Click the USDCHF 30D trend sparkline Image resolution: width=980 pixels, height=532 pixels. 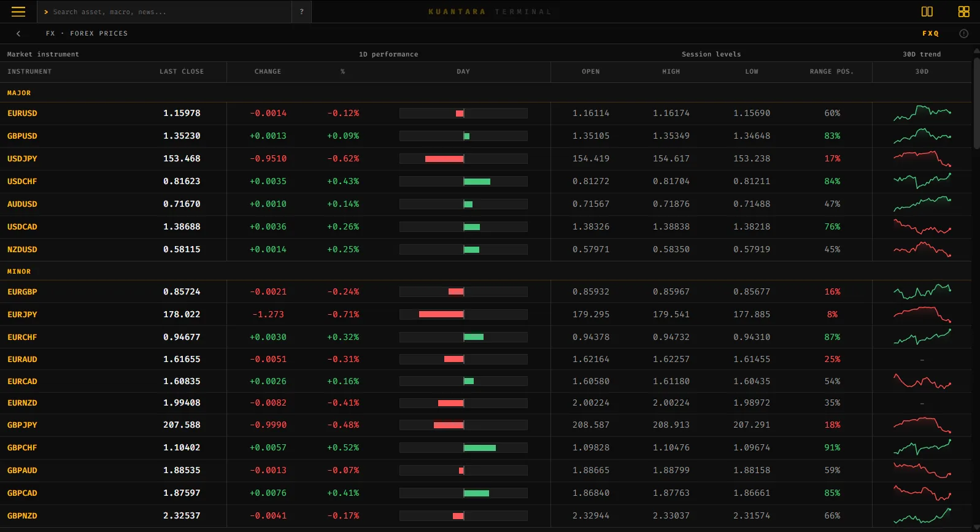[x=922, y=181]
